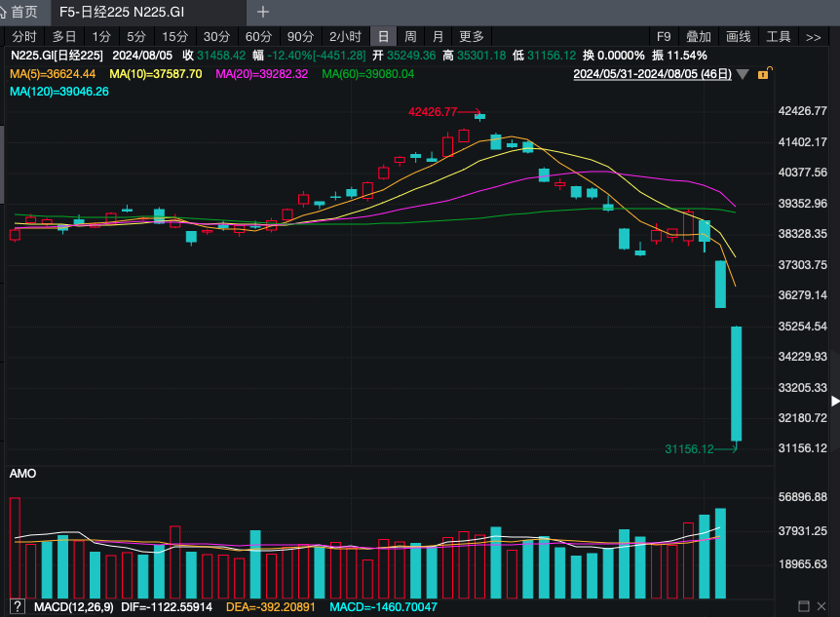Open the 更多 periods menu
This screenshot has width=840, height=617.
[471, 37]
